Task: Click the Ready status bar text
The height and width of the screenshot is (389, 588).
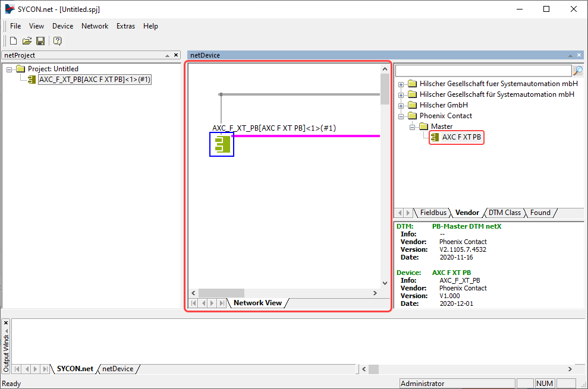Action: click(11, 384)
